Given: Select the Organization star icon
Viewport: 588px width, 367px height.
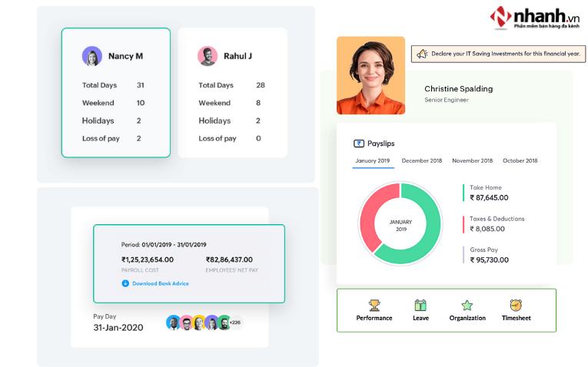Looking at the screenshot, I should click(467, 306).
